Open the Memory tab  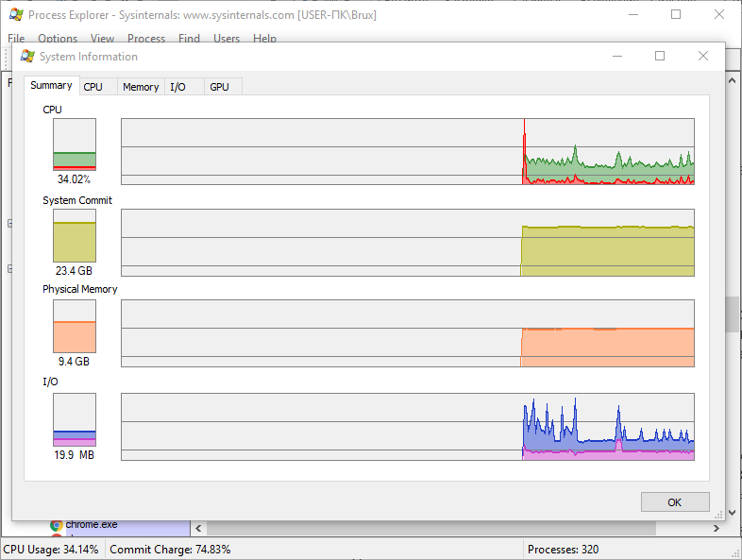tap(141, 87)
